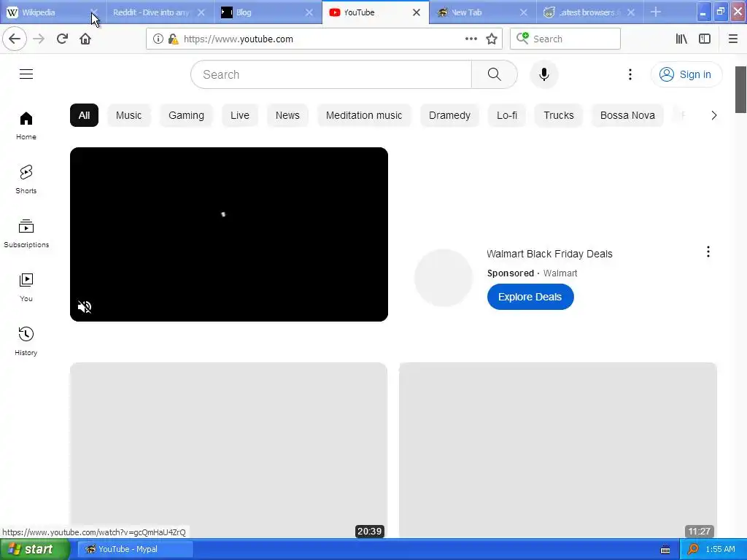This screenshot has height=560, width=747.
Task: Open the browser Library icon
Action: click(681, 39)
